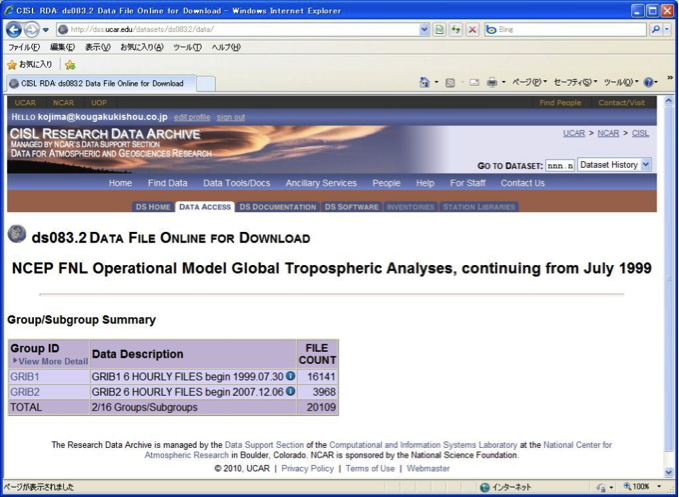Image resolution: width=679 pixels, height=497 pixels.
Task: Click the sign out link
Action: 231,117
